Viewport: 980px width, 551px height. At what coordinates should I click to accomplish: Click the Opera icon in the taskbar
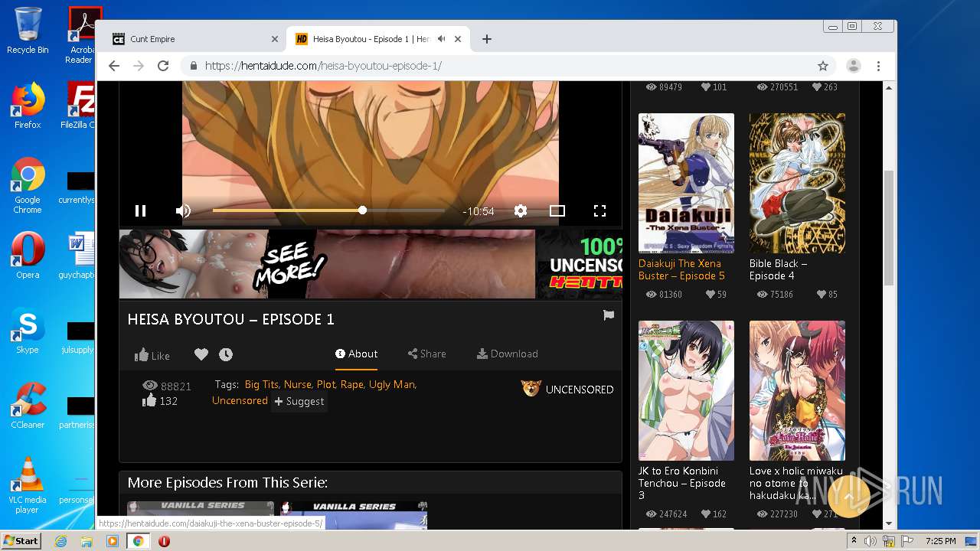click(164, 541)
